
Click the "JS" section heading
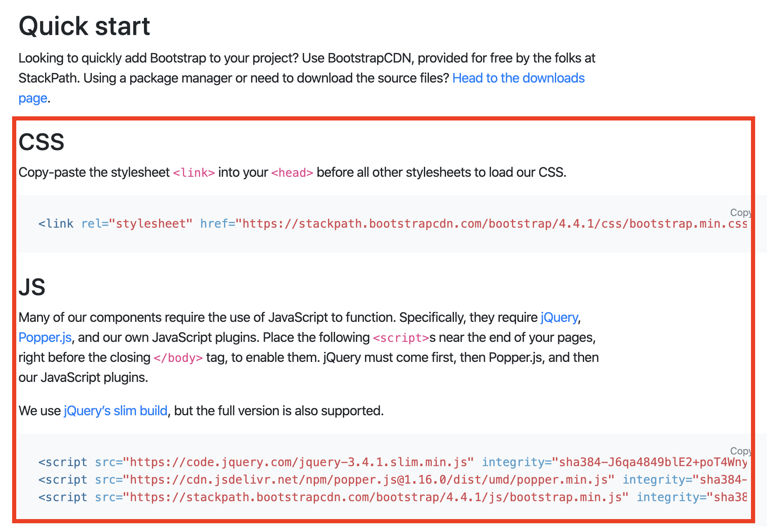pyautogui.click(x=32, y=286)
